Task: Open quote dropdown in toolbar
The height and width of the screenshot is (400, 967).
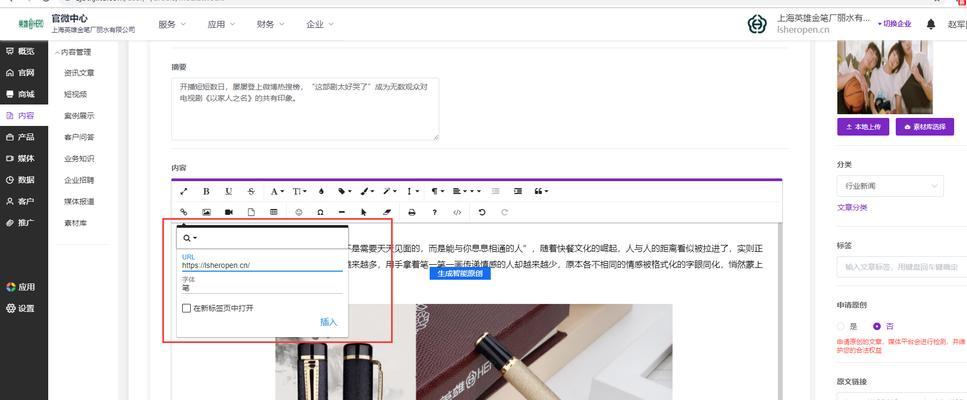Action: pyautogui.click(x=541, y=192)
